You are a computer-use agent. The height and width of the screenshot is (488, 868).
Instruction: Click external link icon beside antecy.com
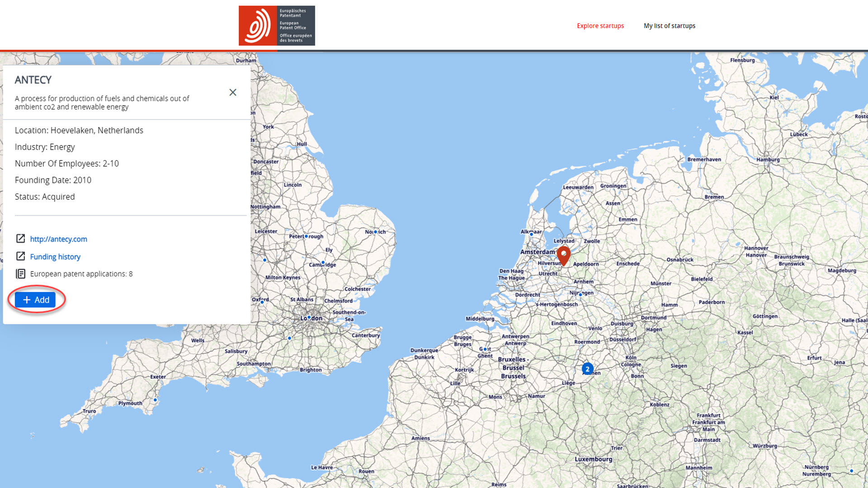click(20, 239)
